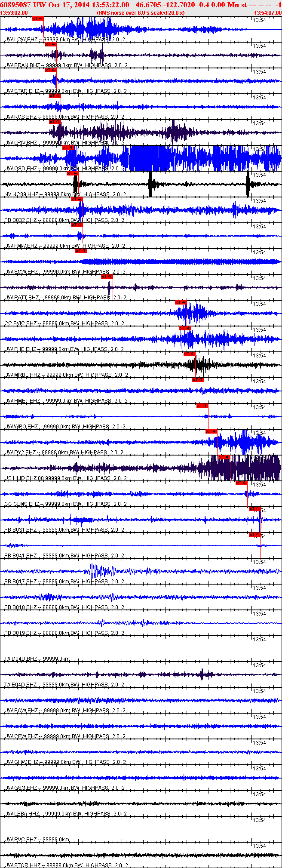Select the PB.B031 EHZ station label

click(21, 530)
